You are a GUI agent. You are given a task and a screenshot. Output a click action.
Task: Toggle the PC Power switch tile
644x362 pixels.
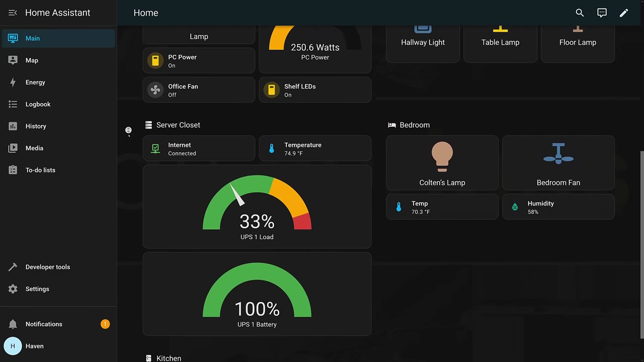coord(199,61)
